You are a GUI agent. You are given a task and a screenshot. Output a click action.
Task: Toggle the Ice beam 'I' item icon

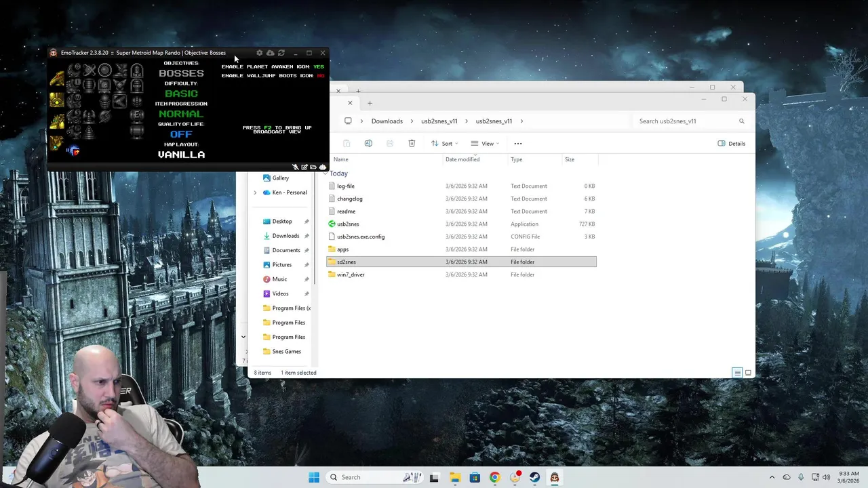(x=74, y=86)
